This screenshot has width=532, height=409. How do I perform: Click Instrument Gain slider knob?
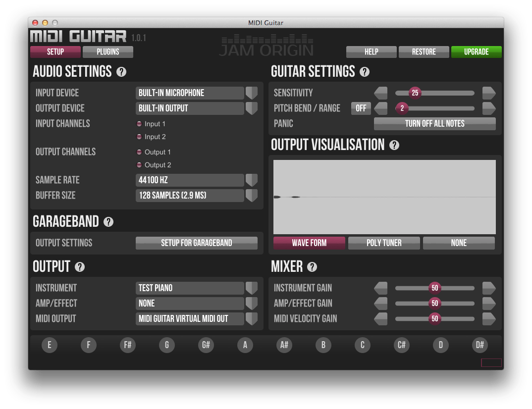click(x=434, y=288)
